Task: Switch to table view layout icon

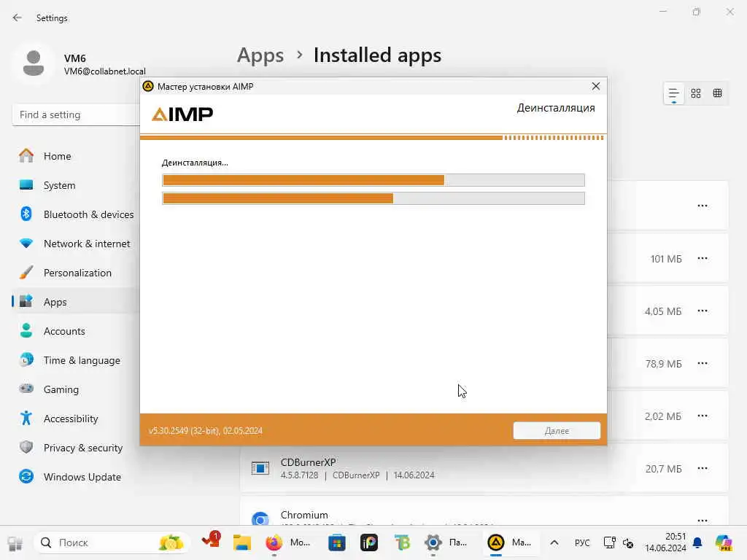Action: [x=718, y=93]
